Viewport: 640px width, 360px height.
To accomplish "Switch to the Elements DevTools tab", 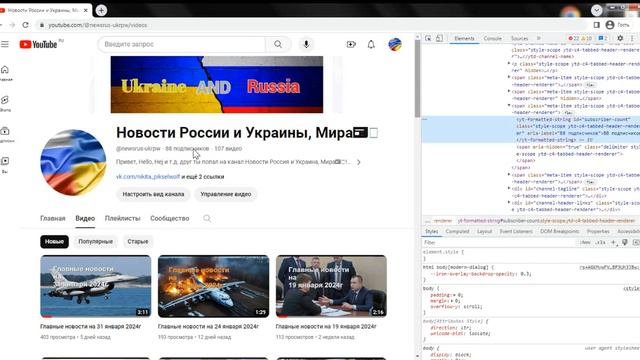I will pyautogui.click(x=464, y=38).
